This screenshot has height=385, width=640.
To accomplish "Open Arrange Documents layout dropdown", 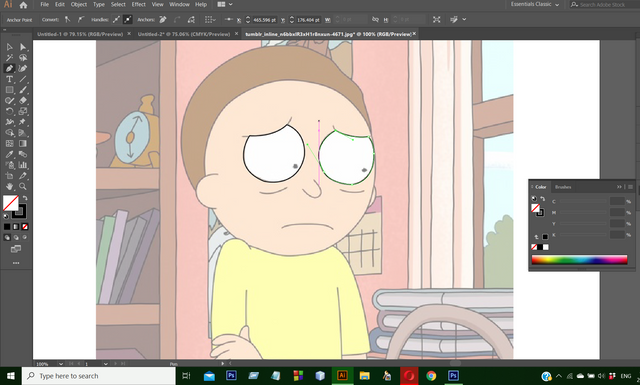I will click(225, 4).
